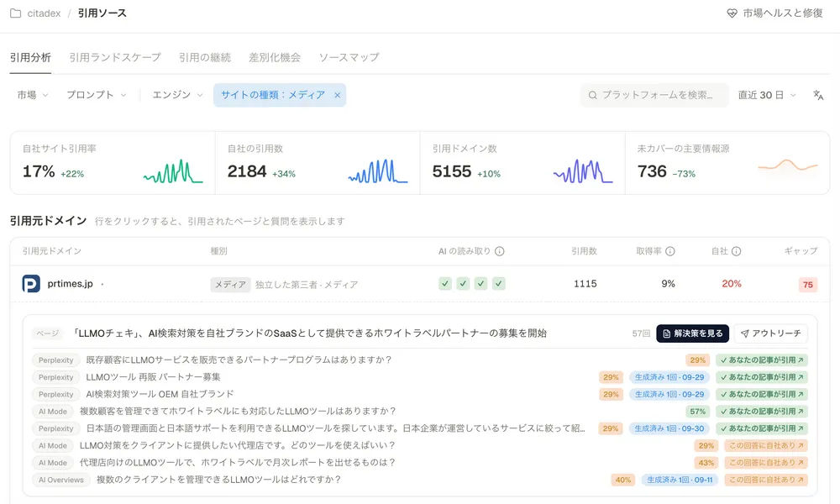This screenshot has height=504, width=840.
Task: Click second green check in prtimes.jp row
Action: 463,284
